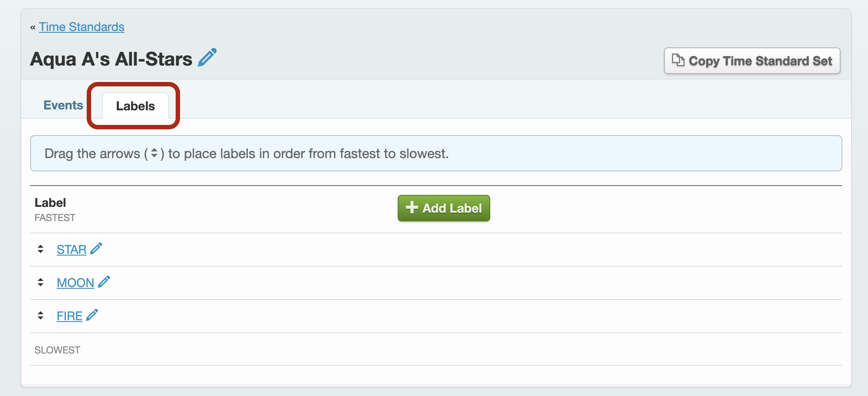Go back to Time Standards

82,27
